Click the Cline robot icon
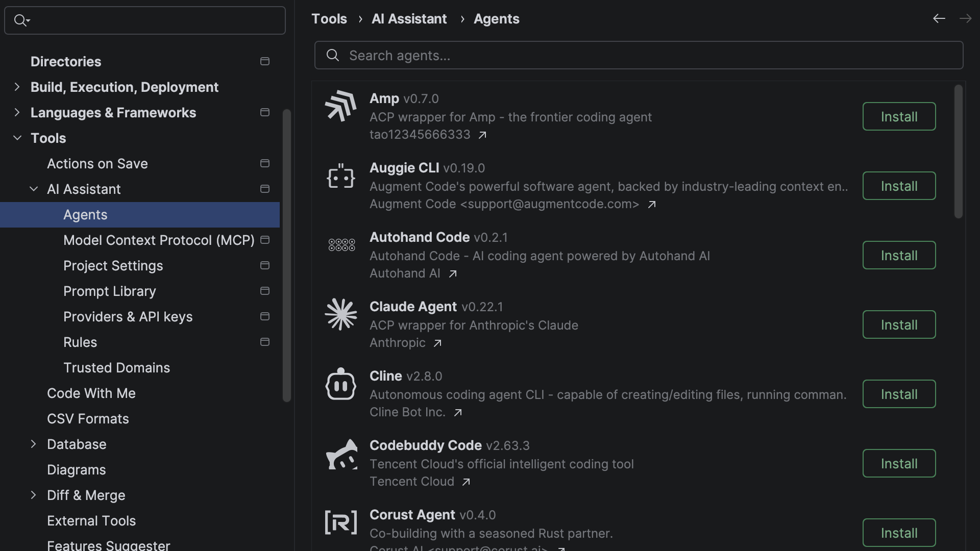The height and width of the screenshot is (551, 980). tap(340, 384)
